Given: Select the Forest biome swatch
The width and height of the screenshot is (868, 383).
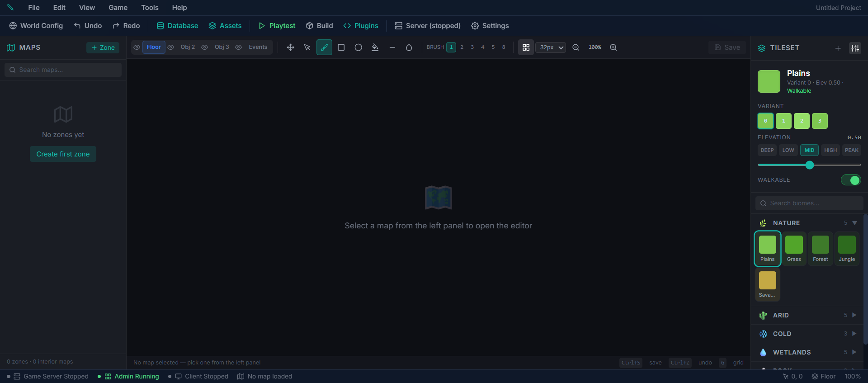Looking at the screenshot, I should click(x=821, y=249).
